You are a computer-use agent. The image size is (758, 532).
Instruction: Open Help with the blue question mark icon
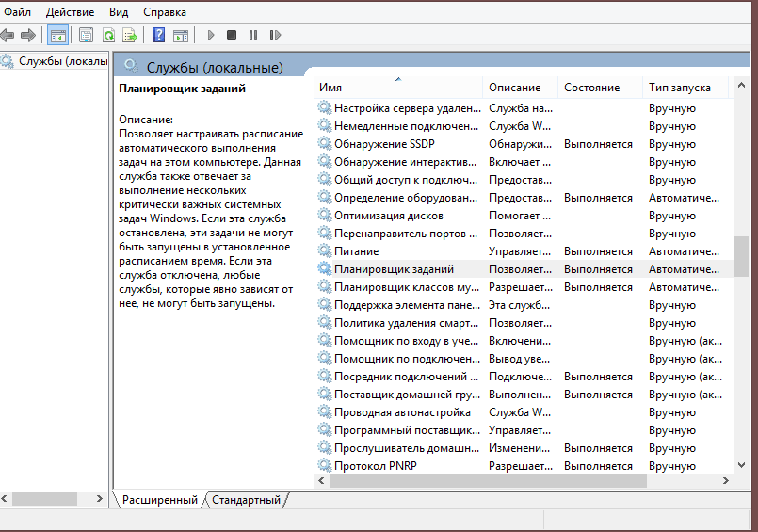pyautogui.click(x=159, y=35)
